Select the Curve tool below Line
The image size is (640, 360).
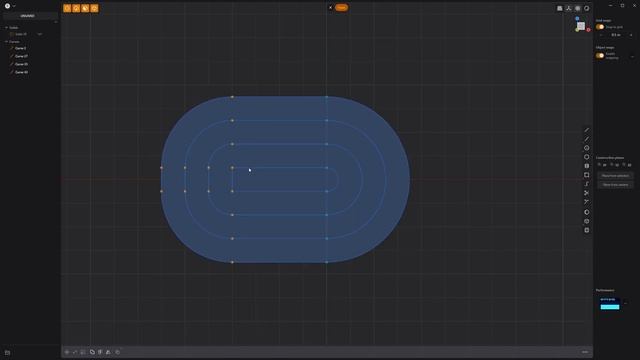pyautogui.click(x=587, y=139)
